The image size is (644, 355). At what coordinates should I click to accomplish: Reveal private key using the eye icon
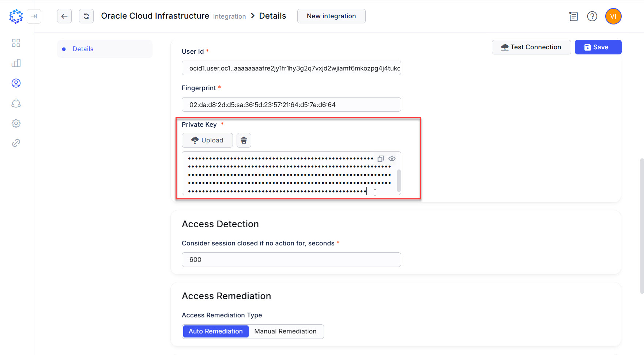coord(392,159)
